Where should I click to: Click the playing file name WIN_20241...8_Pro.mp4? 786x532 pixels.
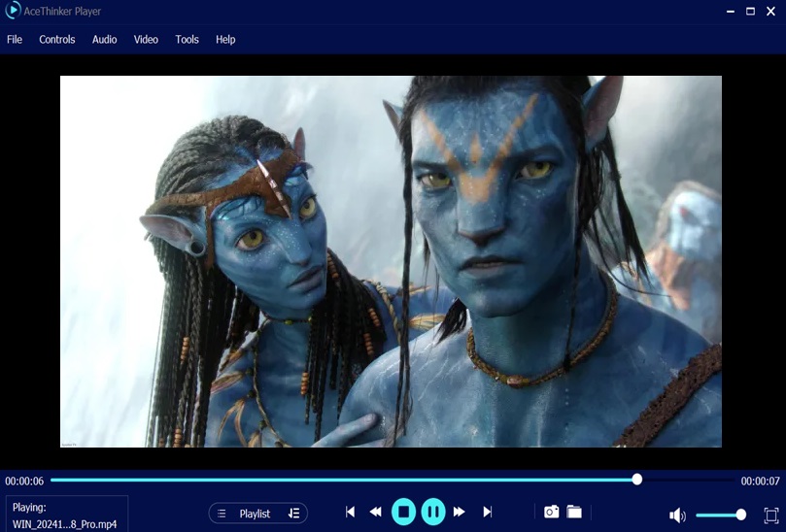coord(65,524)
